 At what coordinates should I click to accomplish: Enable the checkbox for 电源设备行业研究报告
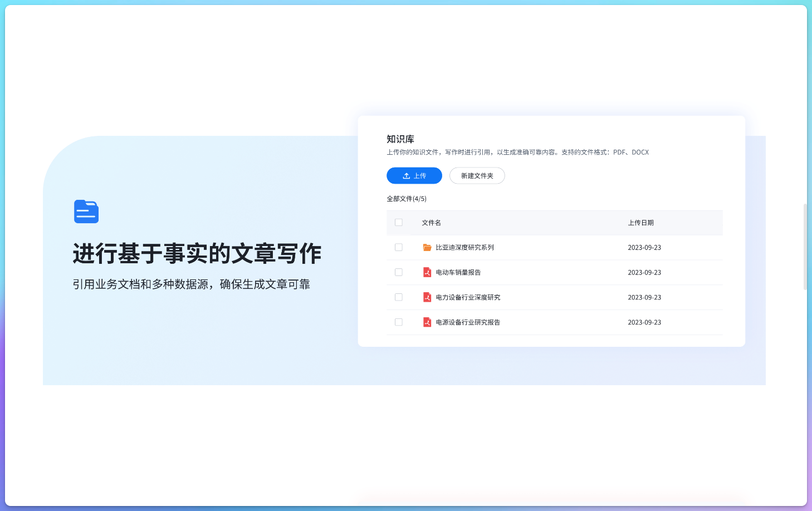click(399, 322)
